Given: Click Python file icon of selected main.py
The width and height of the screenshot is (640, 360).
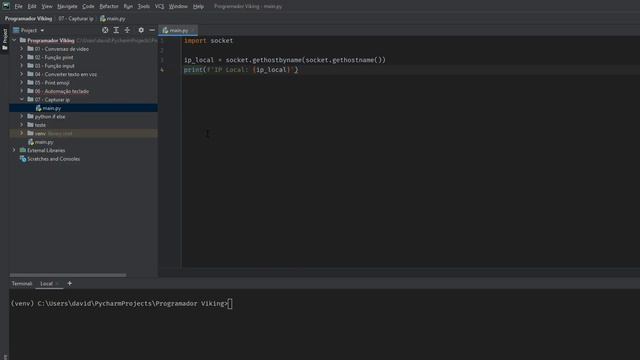Looking at the screenshot, I should 38,108.
